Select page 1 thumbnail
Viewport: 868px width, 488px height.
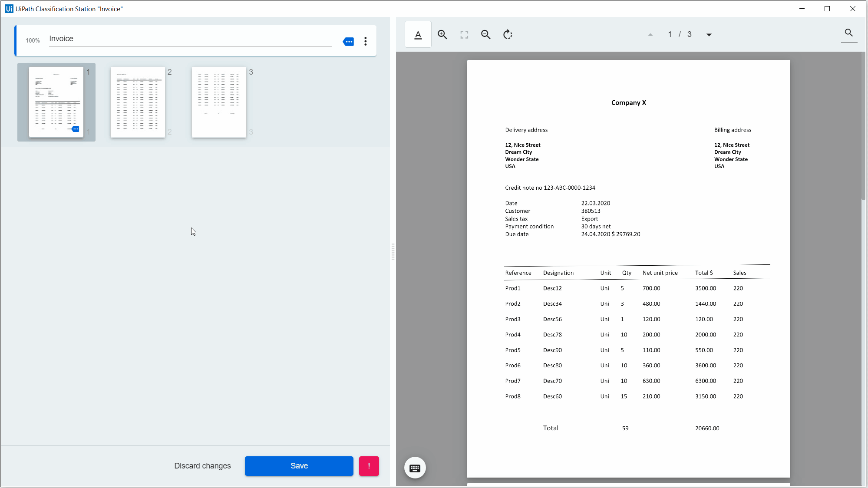click(x=56, y=102)
